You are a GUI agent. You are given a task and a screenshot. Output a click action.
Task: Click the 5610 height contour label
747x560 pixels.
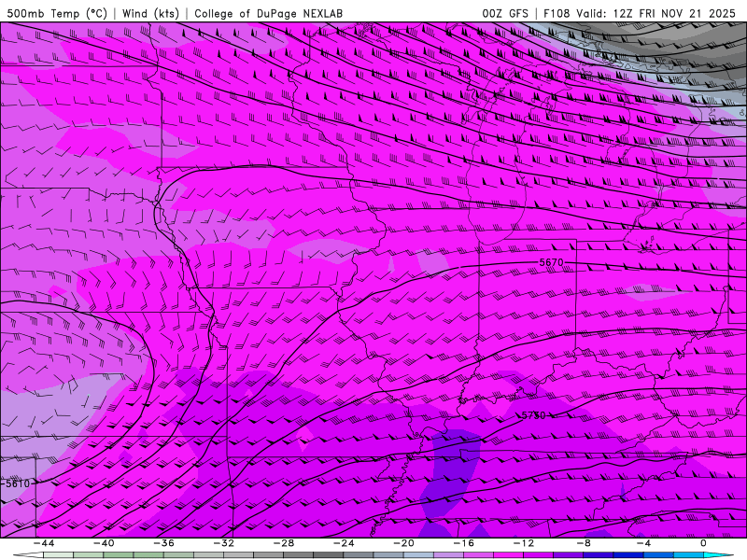tap(18, 483)
